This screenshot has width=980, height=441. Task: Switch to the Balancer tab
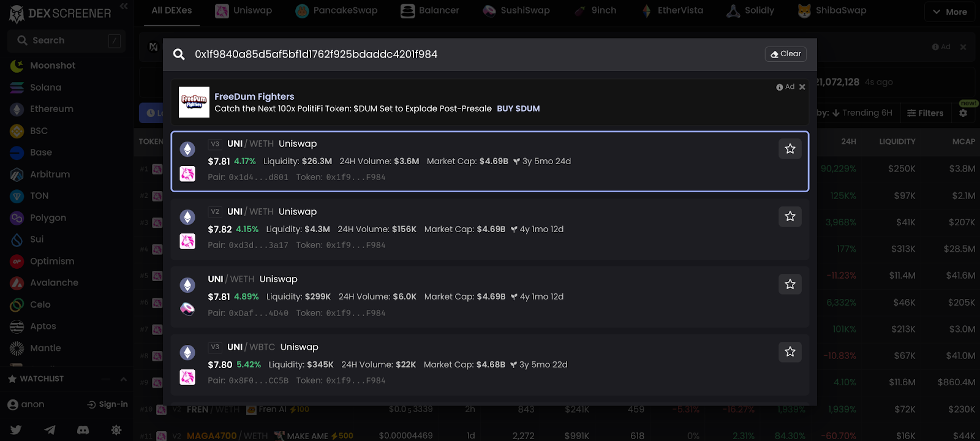coord(430,11)
